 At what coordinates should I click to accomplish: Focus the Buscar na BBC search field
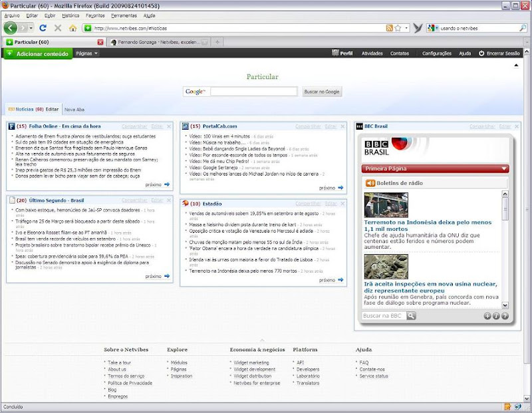(x=384, y=316)
